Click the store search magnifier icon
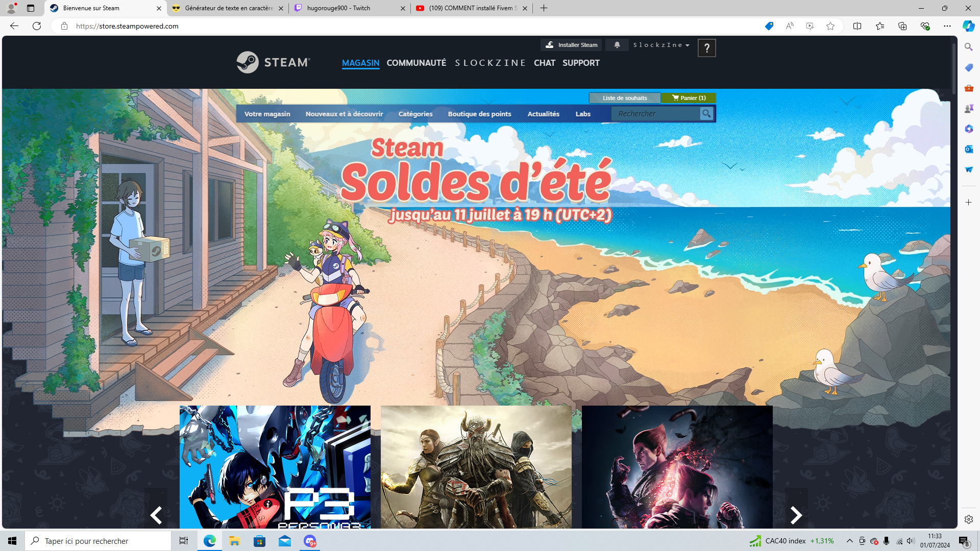The height and width of the screenshot is (551, 980). (706, 114)
